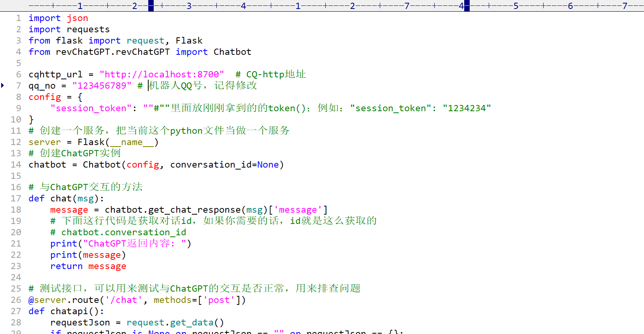This screenshot has width=644, height=334.
Task: Click the "123456789" QQ number string
Action: (102, 86)
